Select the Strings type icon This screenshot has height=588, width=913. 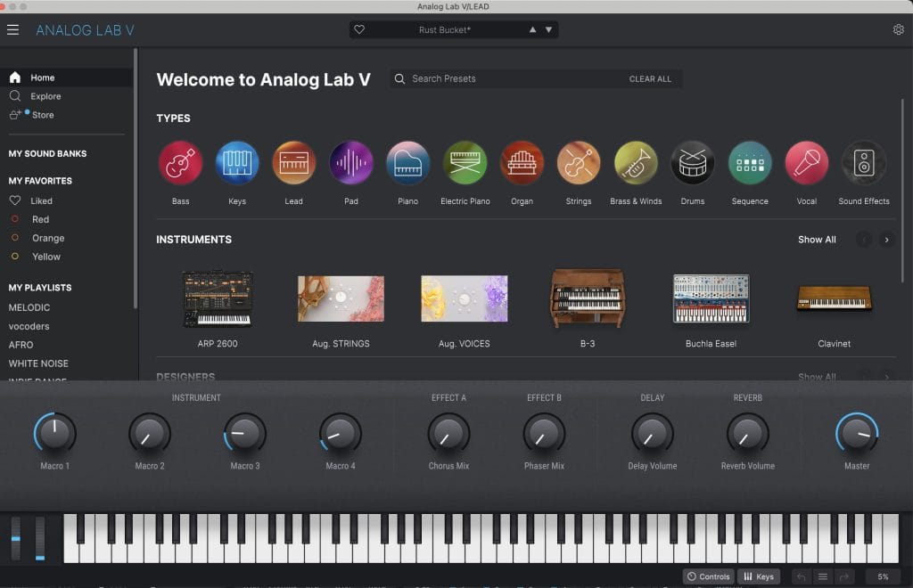click(579, 163)
